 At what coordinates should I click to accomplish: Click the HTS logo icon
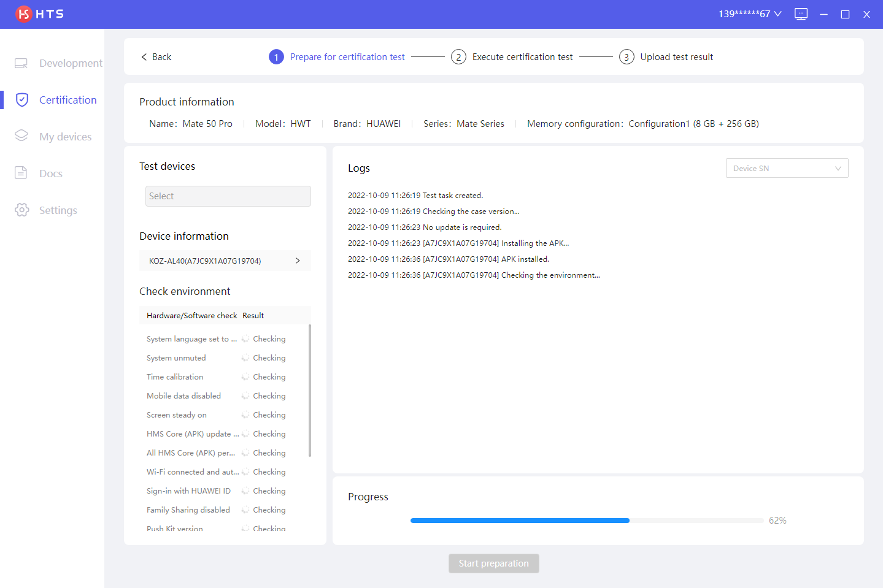point(23,13)
